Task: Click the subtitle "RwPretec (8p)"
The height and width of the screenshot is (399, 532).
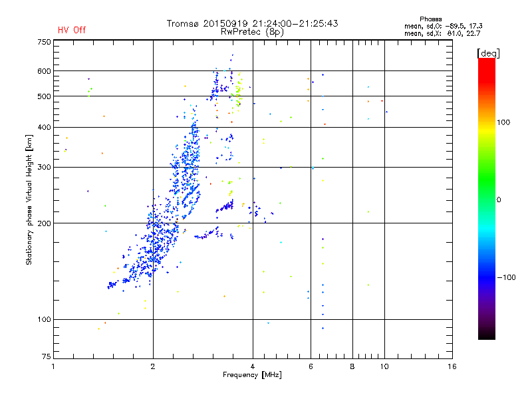Action: pyautogui.click(x=253, y=32)
